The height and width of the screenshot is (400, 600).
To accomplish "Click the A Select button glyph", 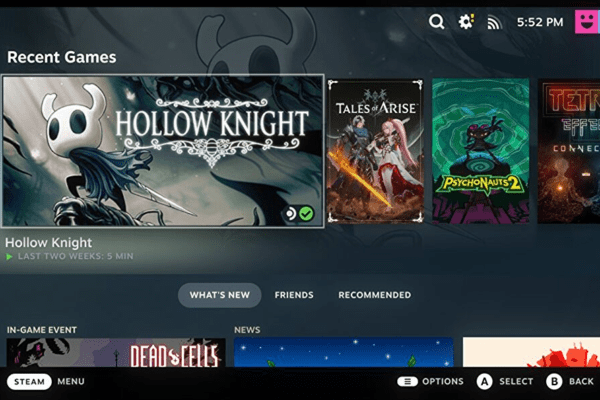I will point(484,382).
